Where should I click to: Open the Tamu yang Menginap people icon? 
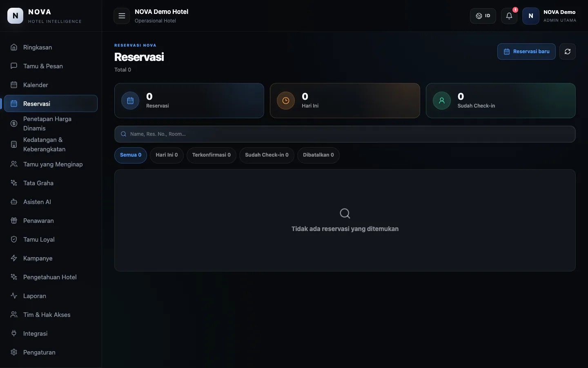[x=14, y=164]
